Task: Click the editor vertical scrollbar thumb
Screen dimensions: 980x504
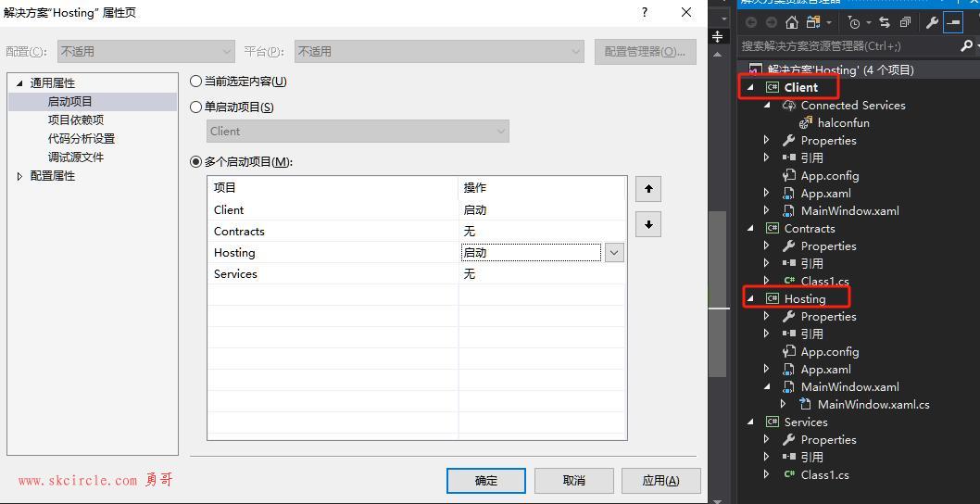Action: pos(718,294)
